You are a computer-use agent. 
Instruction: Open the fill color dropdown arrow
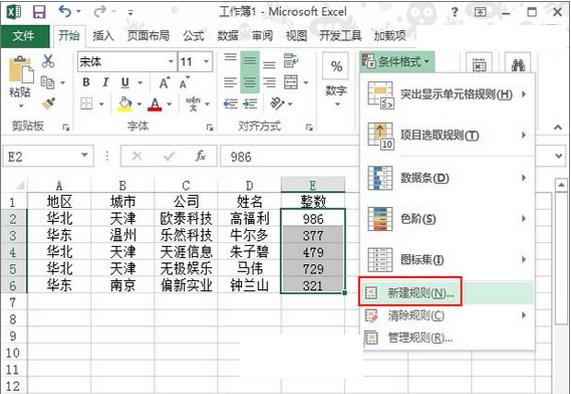[x=139, y=105]
